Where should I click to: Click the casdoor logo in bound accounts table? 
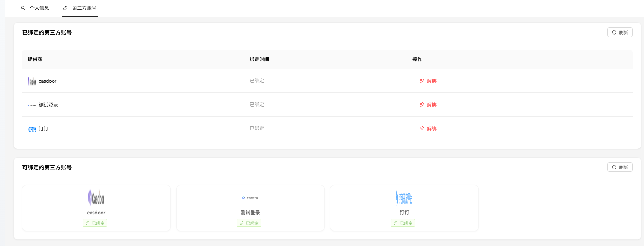point(32,81)
